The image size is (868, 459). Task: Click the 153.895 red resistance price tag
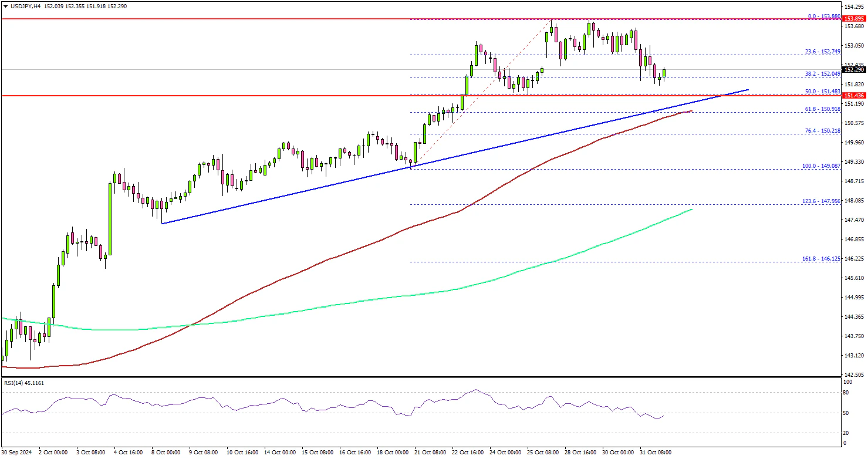click(854, 19)
